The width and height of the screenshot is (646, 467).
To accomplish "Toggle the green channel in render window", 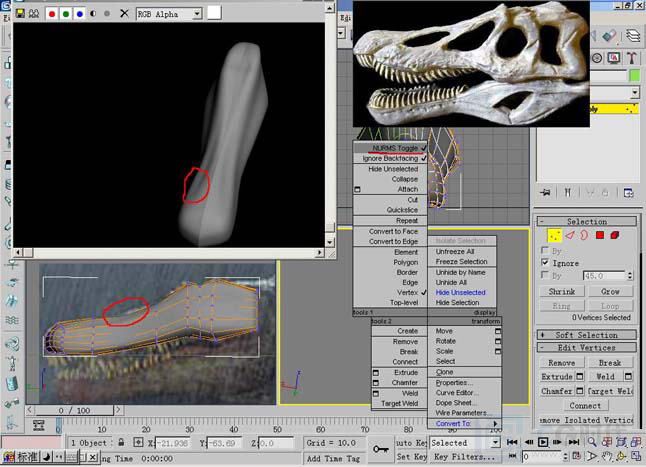I will (66, 14).
